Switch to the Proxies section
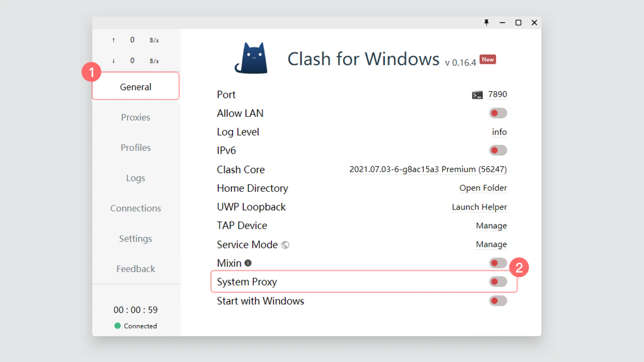The image size is (644, 362). [136, 117]
